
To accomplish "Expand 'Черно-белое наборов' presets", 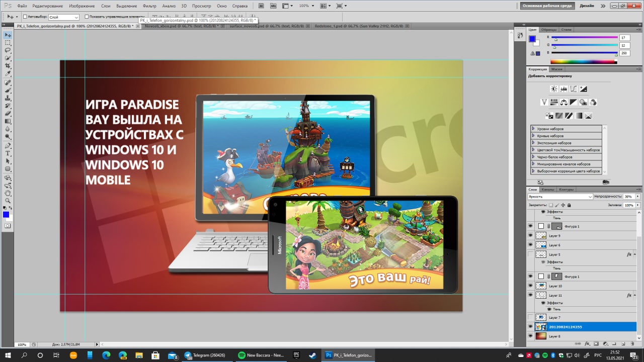I will (x=533, y=157).
